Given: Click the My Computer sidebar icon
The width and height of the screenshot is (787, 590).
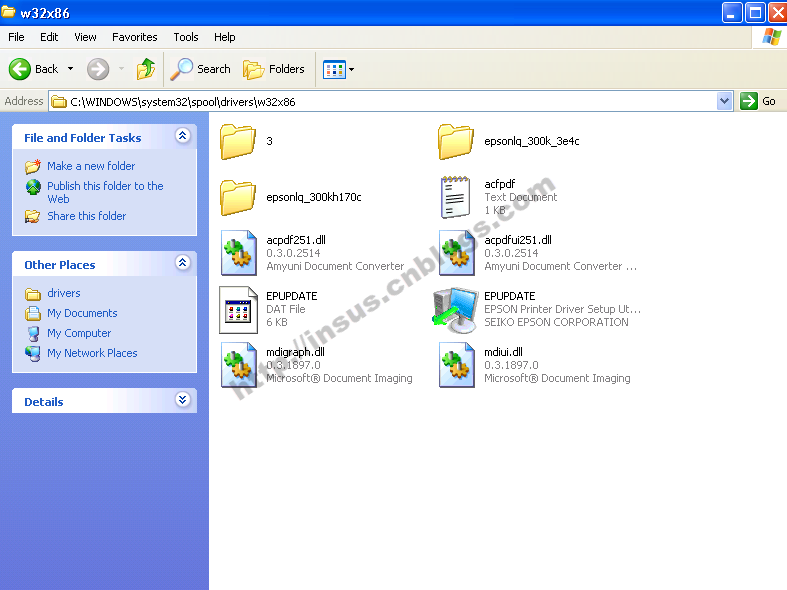Looking at the screenshot, I should click(x=33, y=334).
